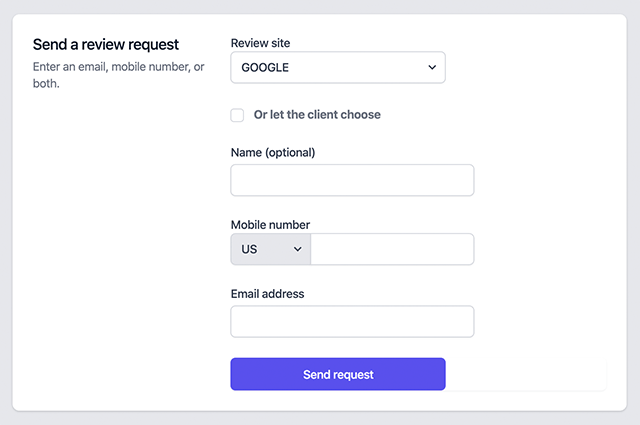Select the Email address input field
Viewport: 640px width, 425px height.
352,322
